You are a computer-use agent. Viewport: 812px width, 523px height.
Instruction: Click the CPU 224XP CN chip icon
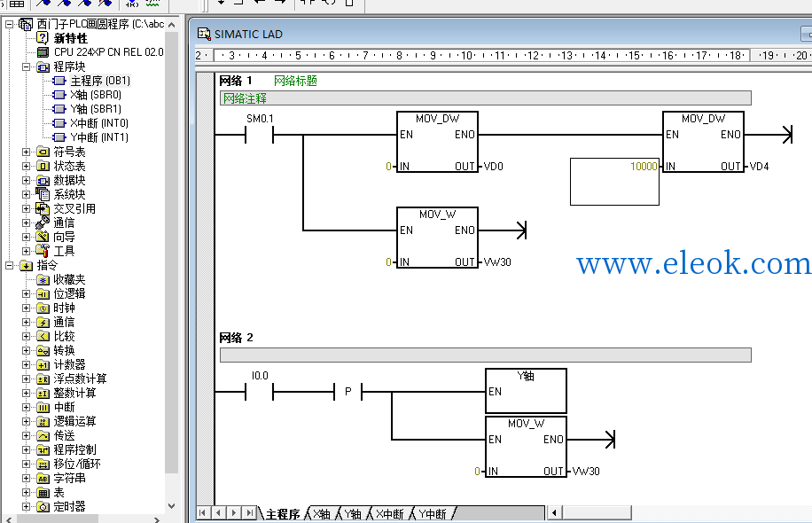(43, 52)
